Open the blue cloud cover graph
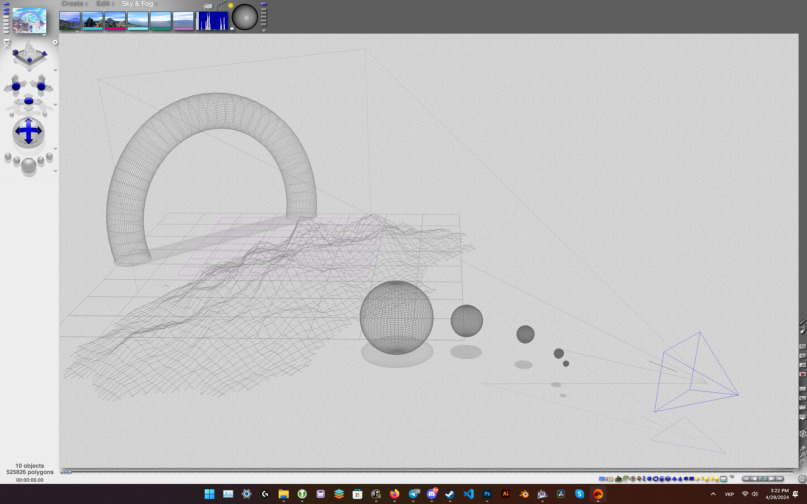The image size is (807, 504). tap(212, 20)
